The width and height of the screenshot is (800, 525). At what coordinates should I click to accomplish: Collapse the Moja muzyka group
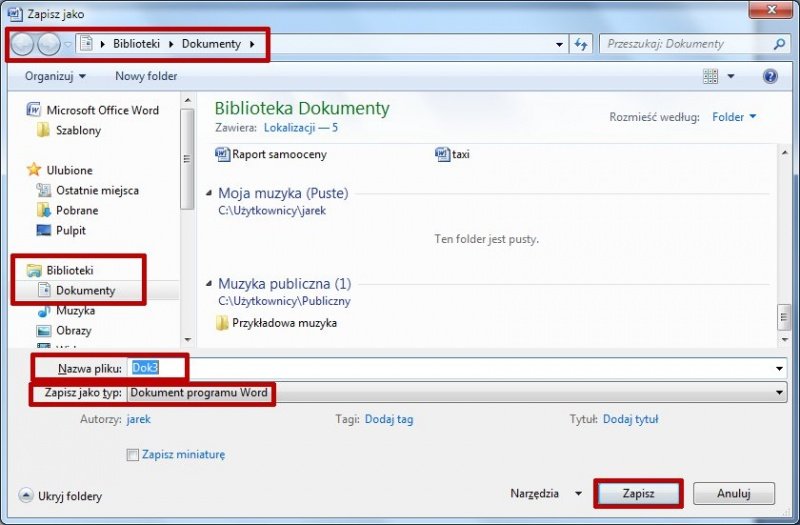coord(209,193)
